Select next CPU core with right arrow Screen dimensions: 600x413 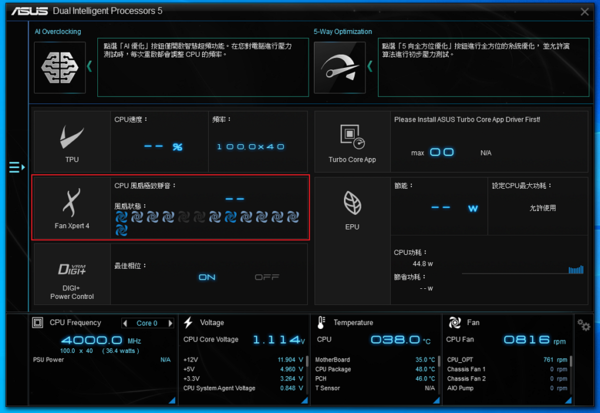click(166, 323)
